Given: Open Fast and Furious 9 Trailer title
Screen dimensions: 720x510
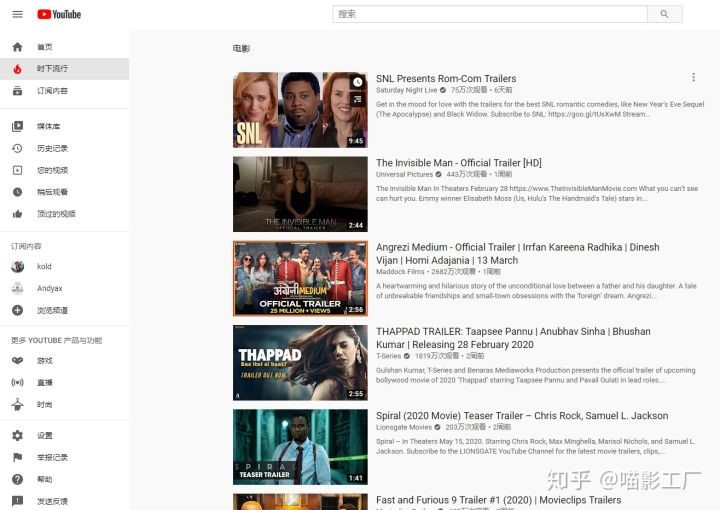Looking at the screenshot, I should (x=498, y=500).
